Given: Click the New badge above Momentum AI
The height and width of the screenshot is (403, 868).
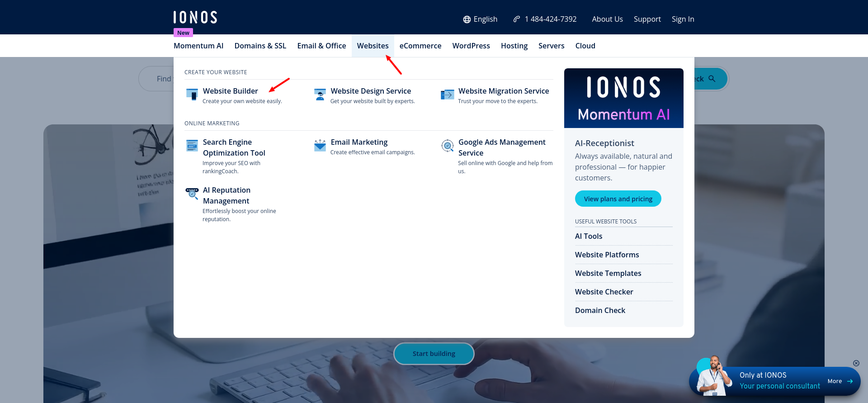Looking at the screenshot, I should tap(183, 33).
